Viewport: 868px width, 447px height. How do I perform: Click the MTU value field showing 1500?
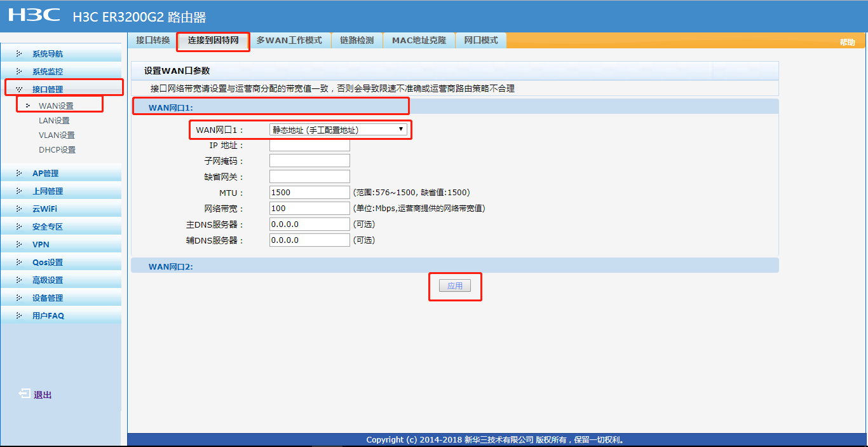[309, 192]
